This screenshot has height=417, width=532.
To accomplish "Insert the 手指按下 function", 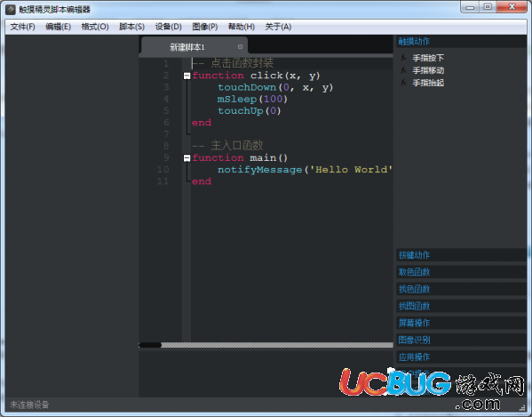I will pos(428,58).
